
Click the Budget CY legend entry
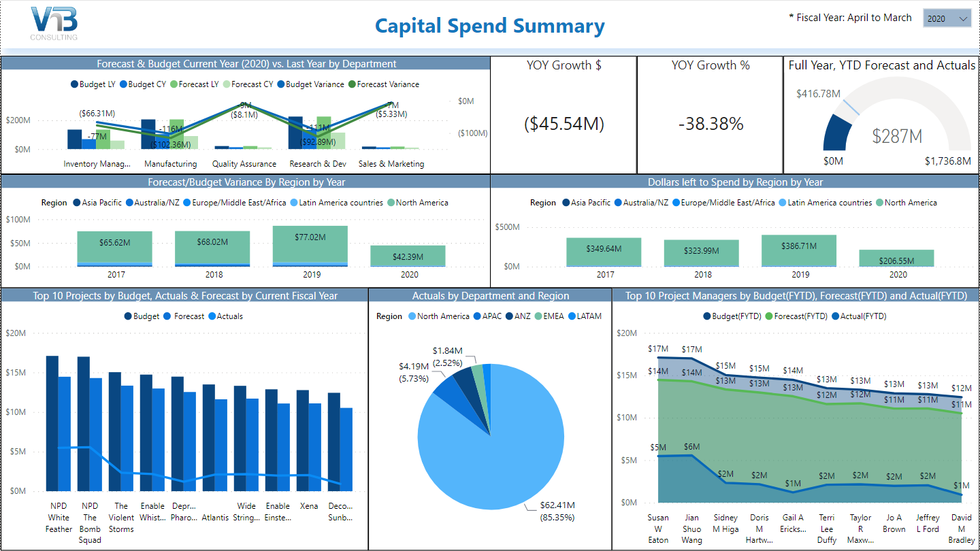142,84
